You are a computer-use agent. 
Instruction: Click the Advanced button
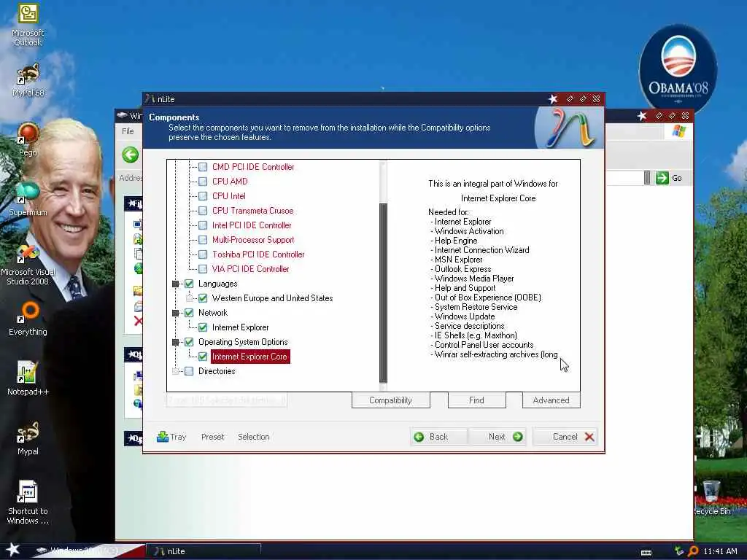tap(551, 400)
